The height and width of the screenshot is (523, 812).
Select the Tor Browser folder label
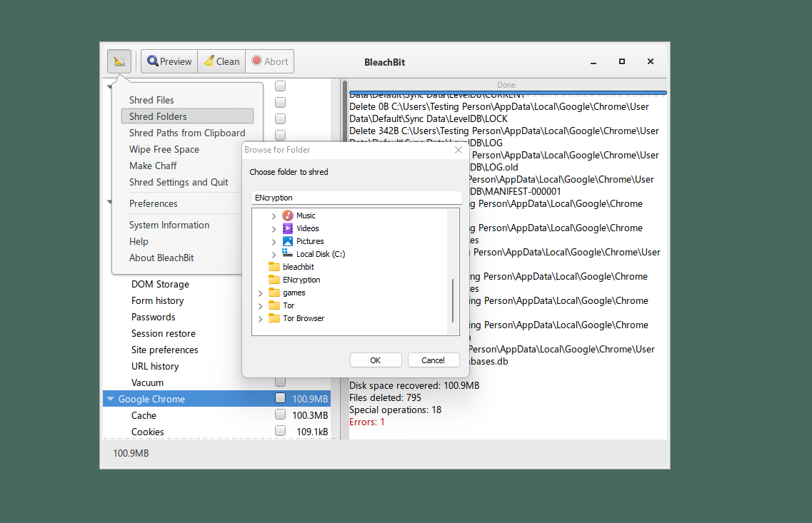pos(304,318)
